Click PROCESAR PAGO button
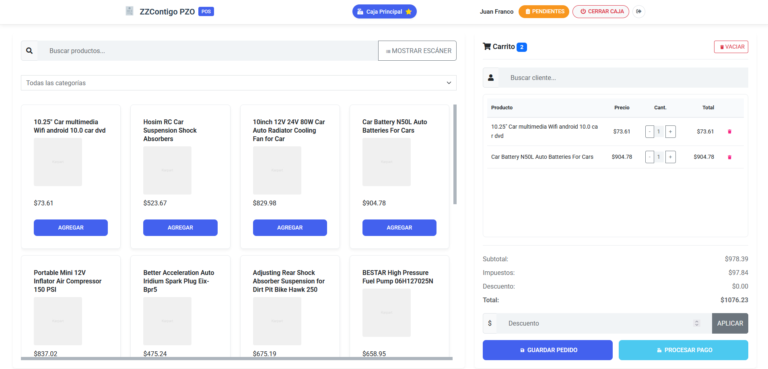The width and height of the screenshot is (768, 369). (683, 350)
